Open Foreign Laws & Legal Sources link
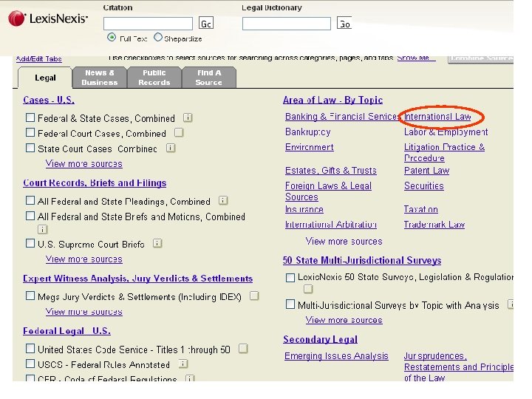The width and height of the screenshot is (532, 399). (x=328, y=191)
